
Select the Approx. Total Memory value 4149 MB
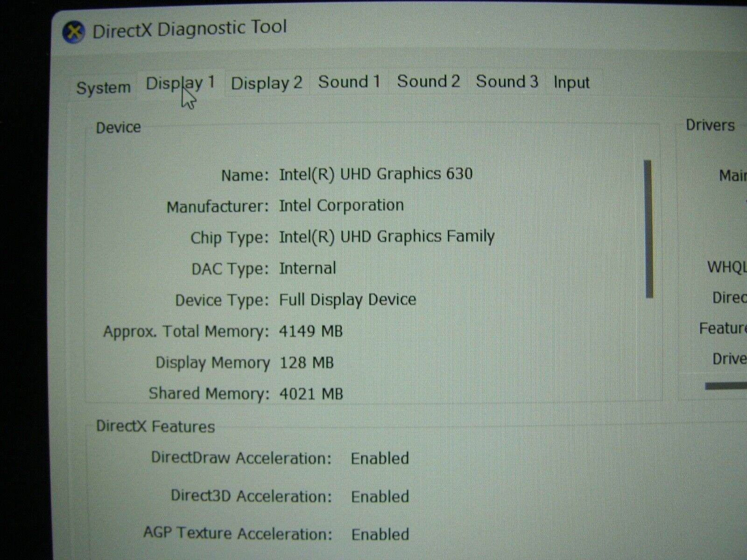point(311,331)
